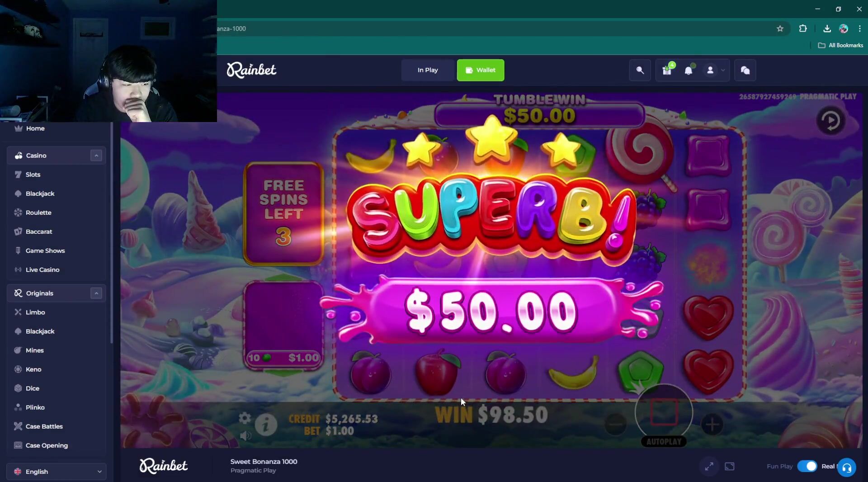Click the In Play button
The image size is (868, 482).
427,70
